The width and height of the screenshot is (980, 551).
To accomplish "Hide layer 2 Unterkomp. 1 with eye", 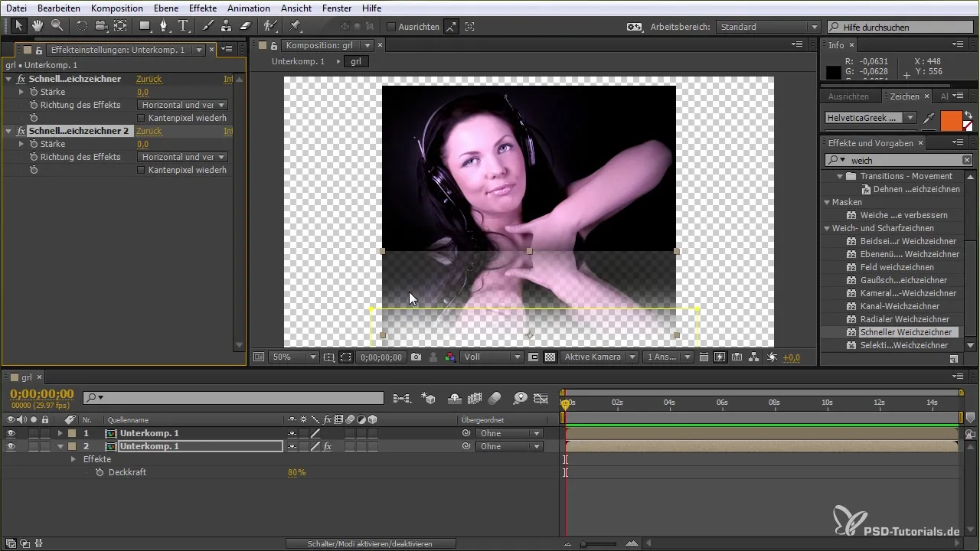I will click(10, 446).
